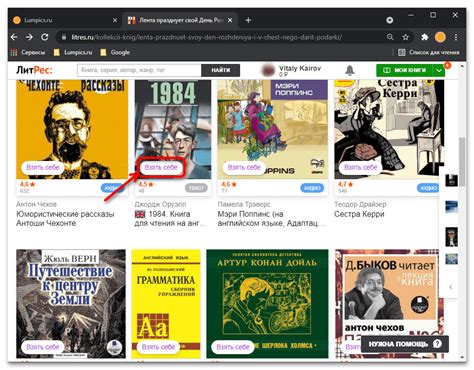
Task: Click Взять себе on Грамматика book
Action: tap(158, 347)
